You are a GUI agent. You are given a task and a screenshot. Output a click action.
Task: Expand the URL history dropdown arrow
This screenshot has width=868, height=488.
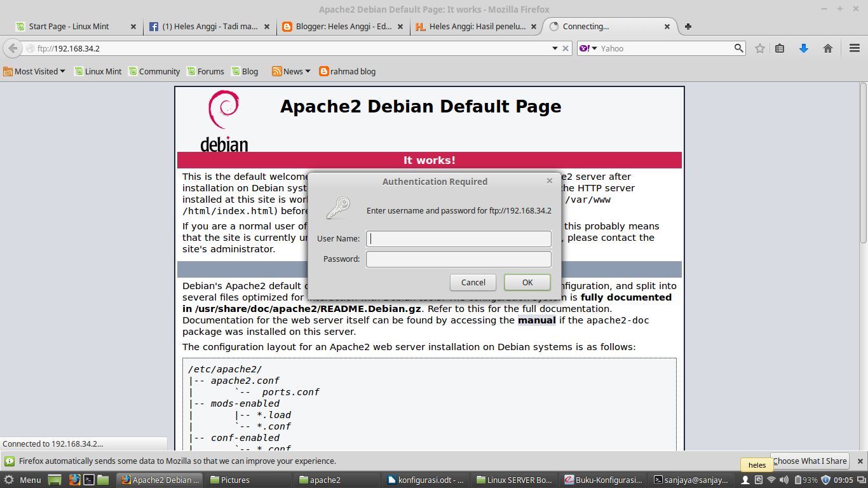[555, 48]
